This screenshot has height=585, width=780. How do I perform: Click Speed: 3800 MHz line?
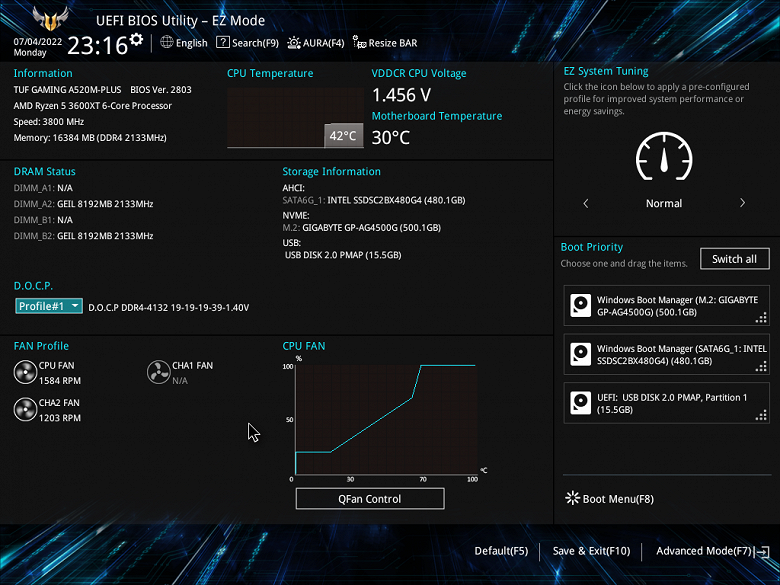pyautogui.click(x=49, y=121)
